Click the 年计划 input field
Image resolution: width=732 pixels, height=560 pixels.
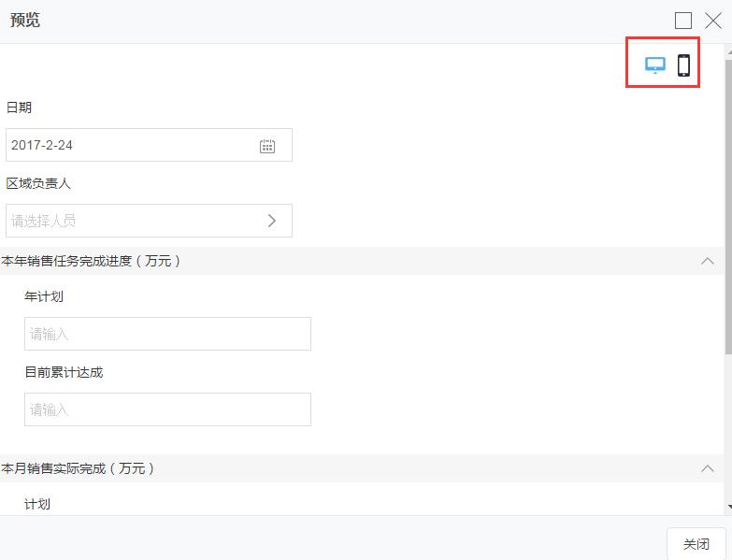tap(167, 334)
